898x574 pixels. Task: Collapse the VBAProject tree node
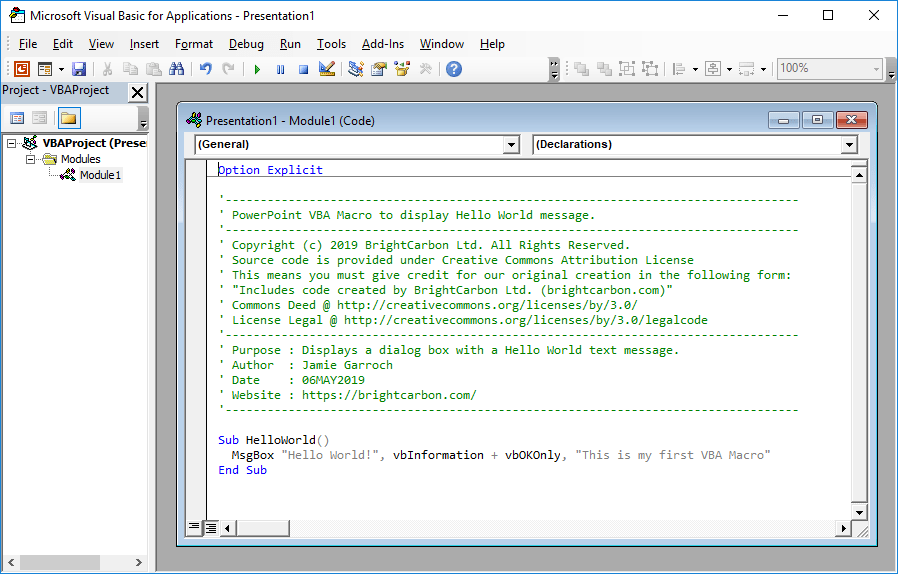click(x=11, y=143)
